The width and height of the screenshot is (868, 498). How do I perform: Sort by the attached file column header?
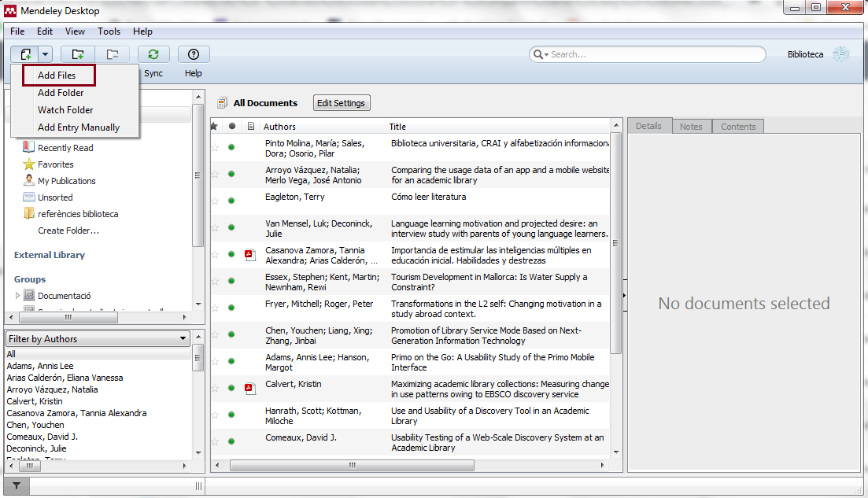coord(251,127)
